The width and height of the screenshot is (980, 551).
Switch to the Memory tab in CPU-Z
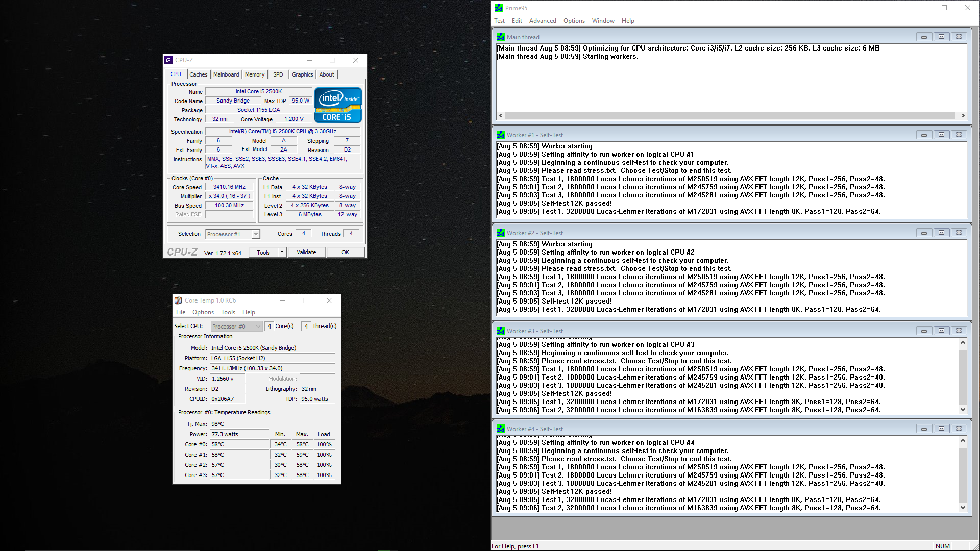254,74
